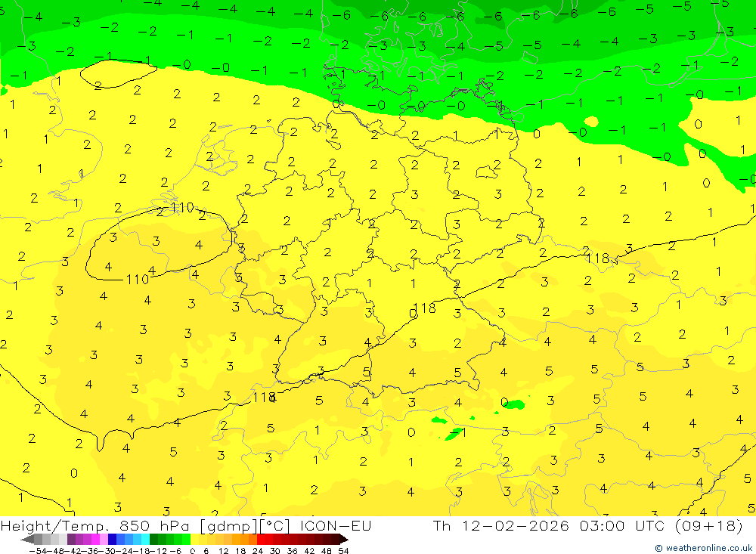Click the ICON-EU model name in title
The width and height of the screenshot is (756, 554).
pos(336,525)
